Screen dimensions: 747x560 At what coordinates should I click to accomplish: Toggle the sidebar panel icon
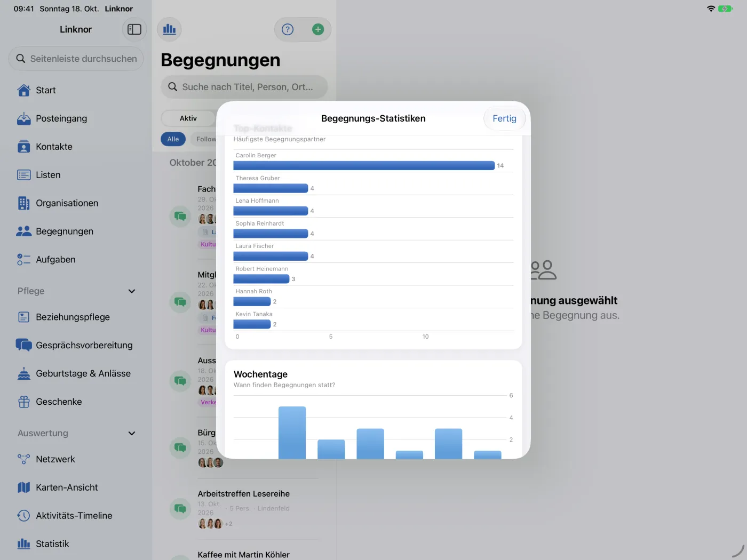point(134,29)
